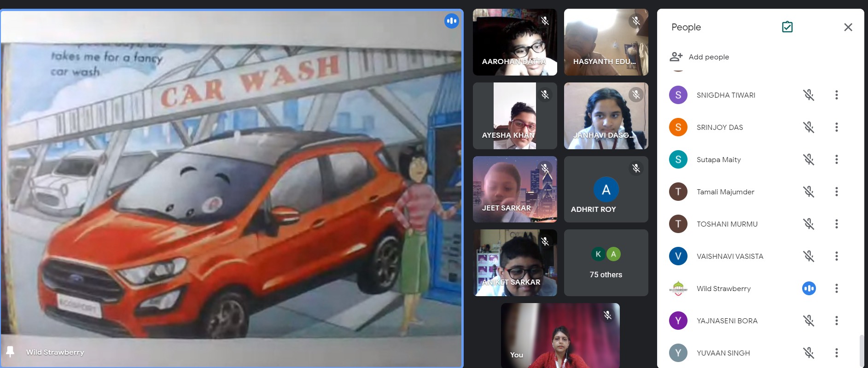This screenshot has height=368, width=868.
Task: Select JANHAVI DASG video tile
Action: pos(606,116)
